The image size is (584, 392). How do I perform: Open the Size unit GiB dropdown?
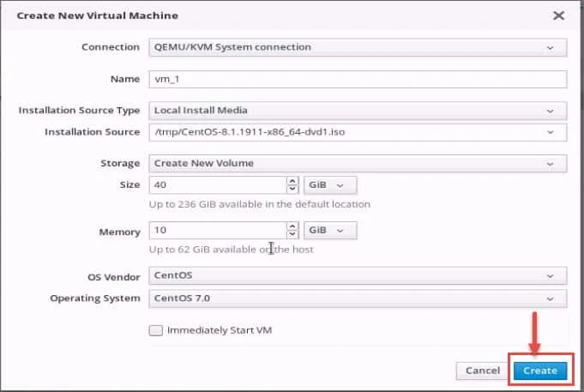coord(330,185)
